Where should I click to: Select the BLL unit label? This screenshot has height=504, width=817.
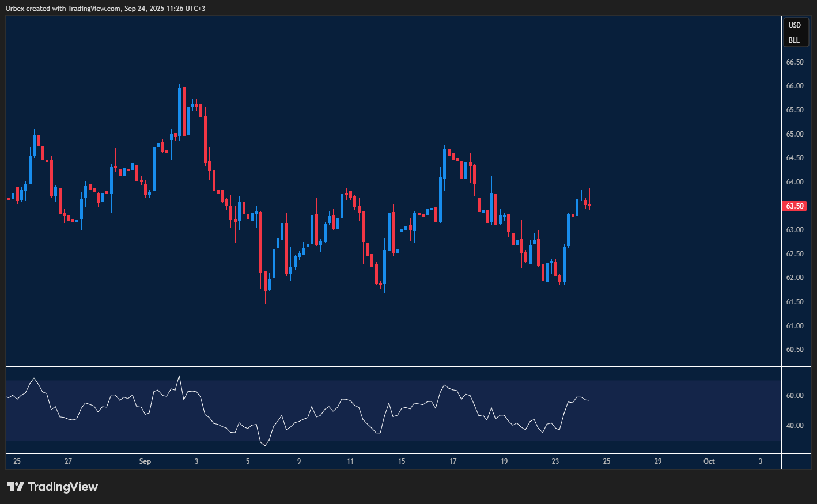pyautogui.click(x=794, y=40)
